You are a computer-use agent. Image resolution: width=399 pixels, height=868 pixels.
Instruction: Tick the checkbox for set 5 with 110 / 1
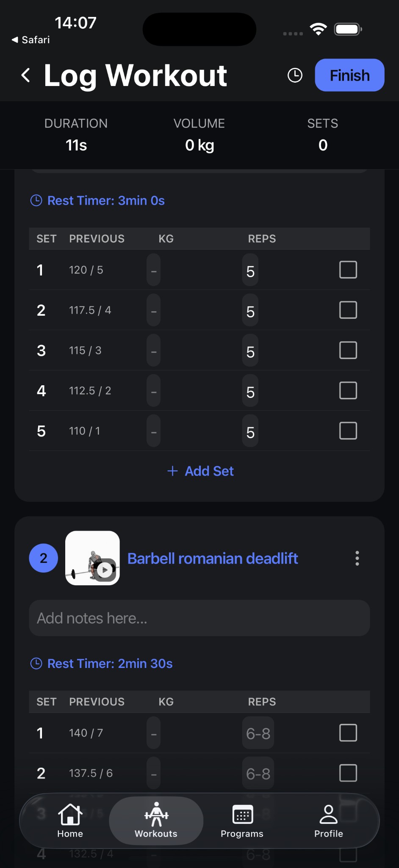[x=348, y=431]
